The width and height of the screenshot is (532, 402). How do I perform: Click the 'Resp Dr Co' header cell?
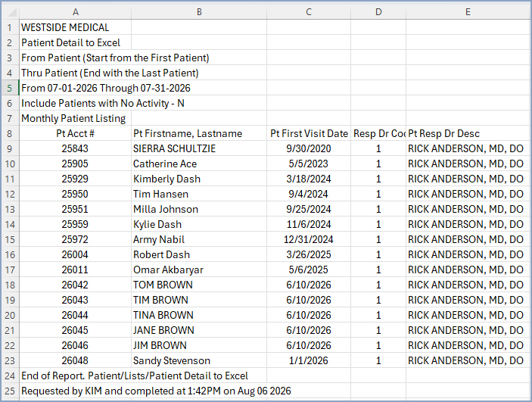click(x=378, y=134)
